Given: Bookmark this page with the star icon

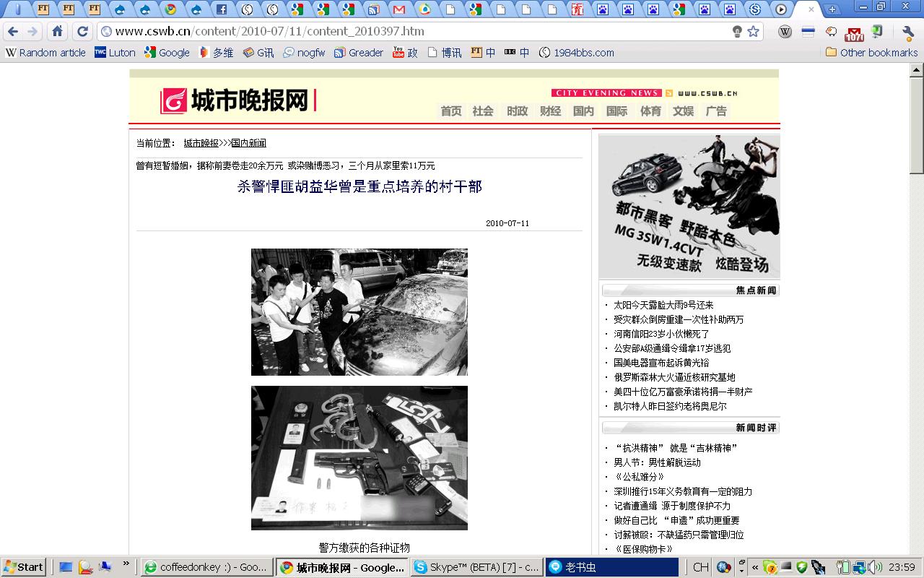Looking at the screenshot, I should 754,31.
